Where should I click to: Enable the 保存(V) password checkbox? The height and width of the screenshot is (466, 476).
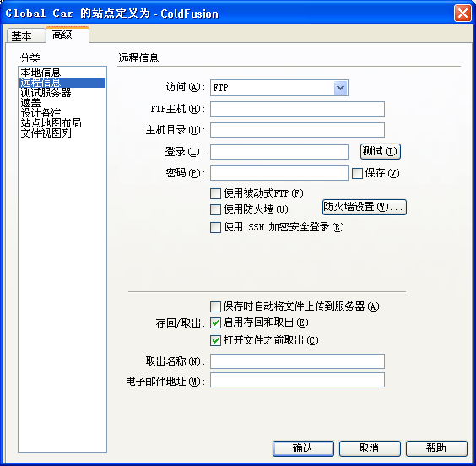tap(357, 174)
